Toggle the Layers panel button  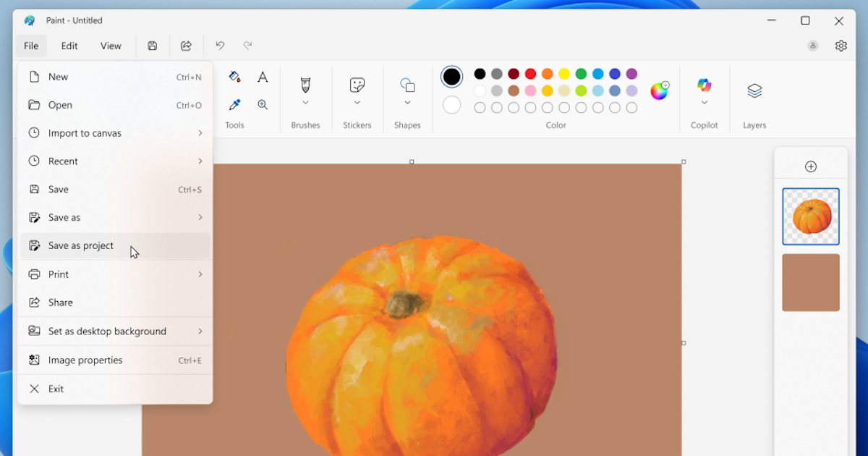tap(754, 90)
